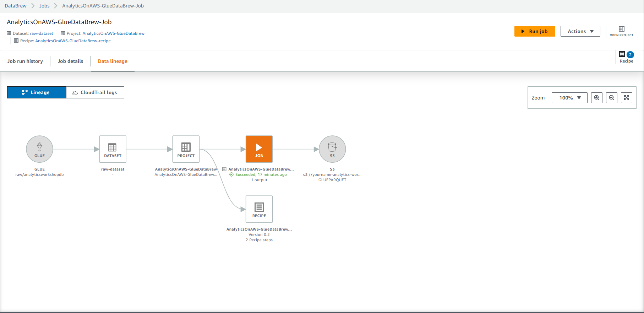
Task: Click the dataset grid icon next to Dataset label
Action: [x=9, y=33]
